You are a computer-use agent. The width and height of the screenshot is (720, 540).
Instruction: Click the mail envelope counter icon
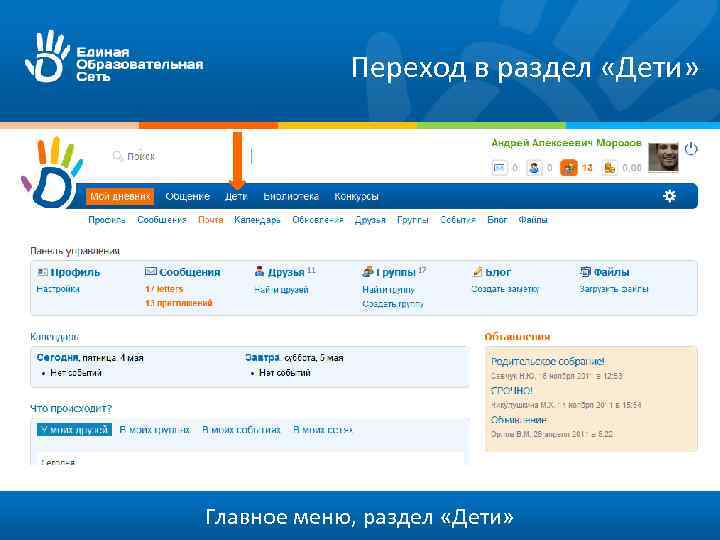[499, 168]
